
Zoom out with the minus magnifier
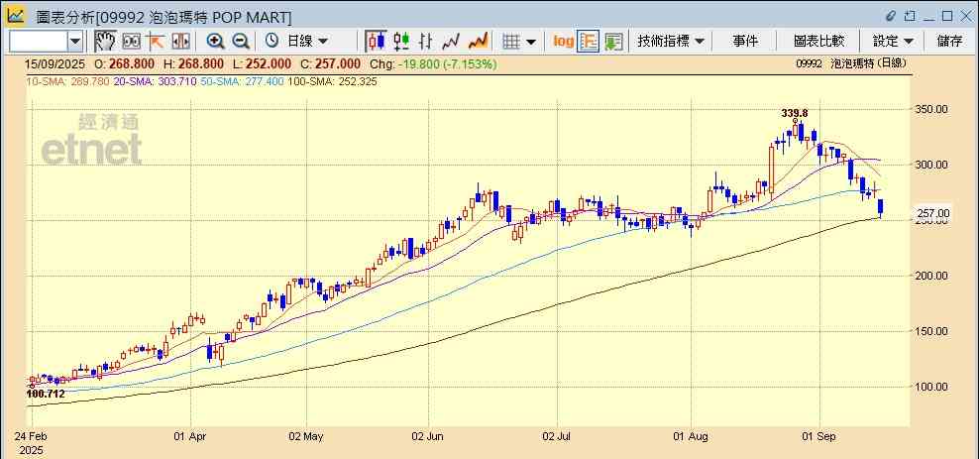[241, 42]
